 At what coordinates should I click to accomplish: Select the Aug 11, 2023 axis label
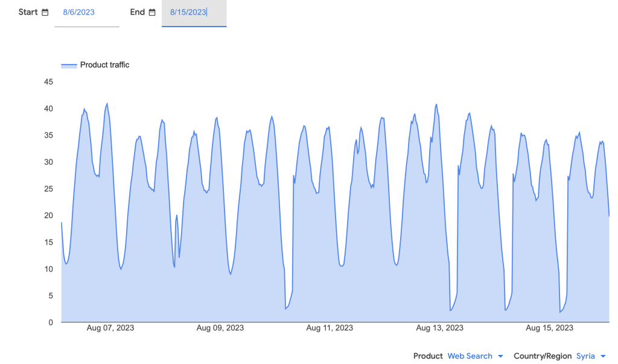pyautogui.click(x=330, y=328)
